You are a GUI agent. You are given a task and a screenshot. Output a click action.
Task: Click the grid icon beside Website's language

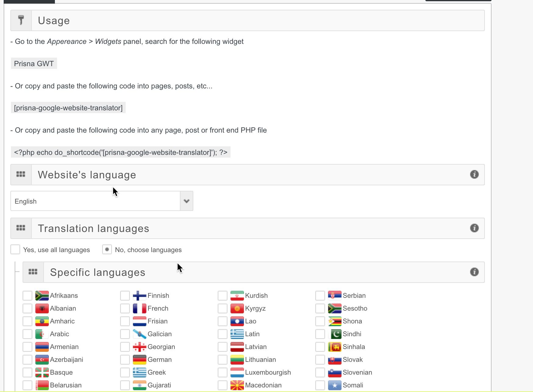click(x=21, y=175)
